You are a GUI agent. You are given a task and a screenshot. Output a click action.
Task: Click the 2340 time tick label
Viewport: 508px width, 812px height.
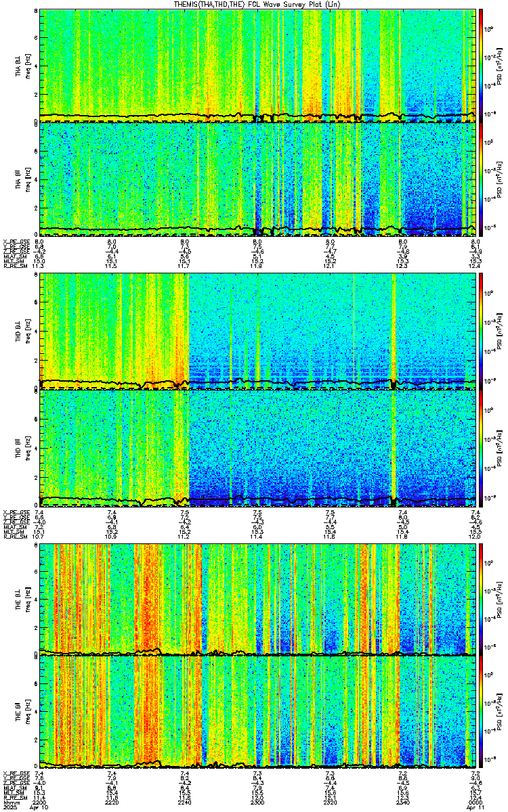[403, 803]
